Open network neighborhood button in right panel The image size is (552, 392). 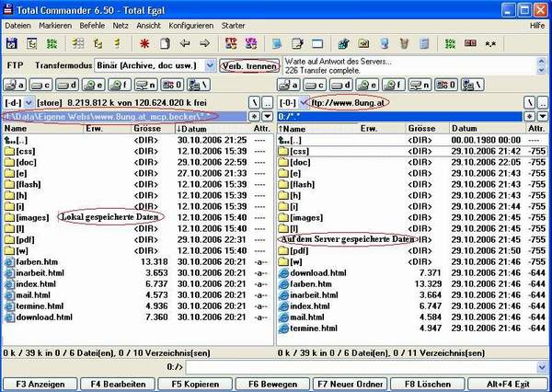click(473, 85)
